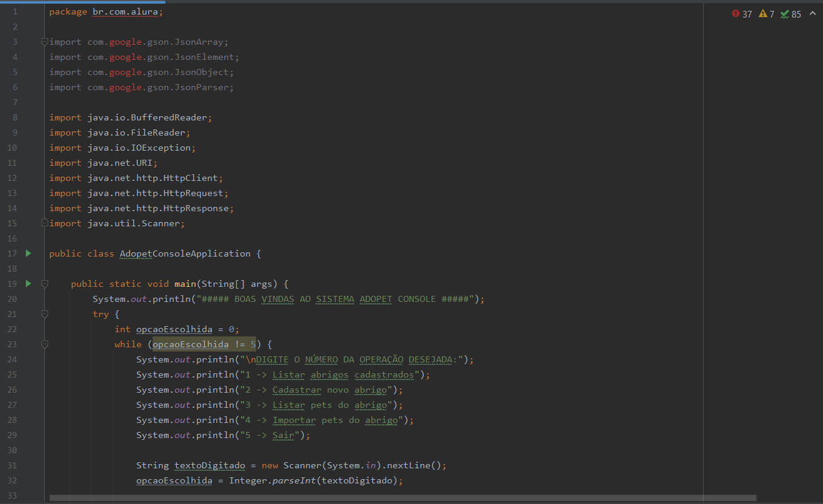Image resolution: width=823 pixels, height=504 pixels.
Task: Click the java.util.Scanner import
Action: click(x=133, y=223)
